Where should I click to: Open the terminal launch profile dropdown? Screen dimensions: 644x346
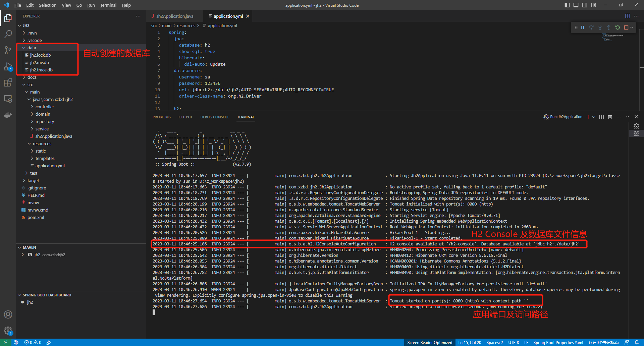click(594, 117)
